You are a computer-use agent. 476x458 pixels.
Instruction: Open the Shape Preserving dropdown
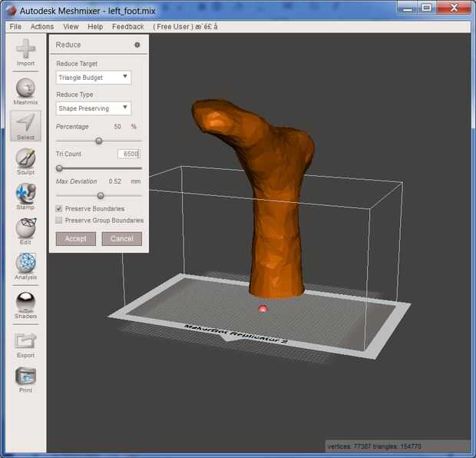click(93, 108)
